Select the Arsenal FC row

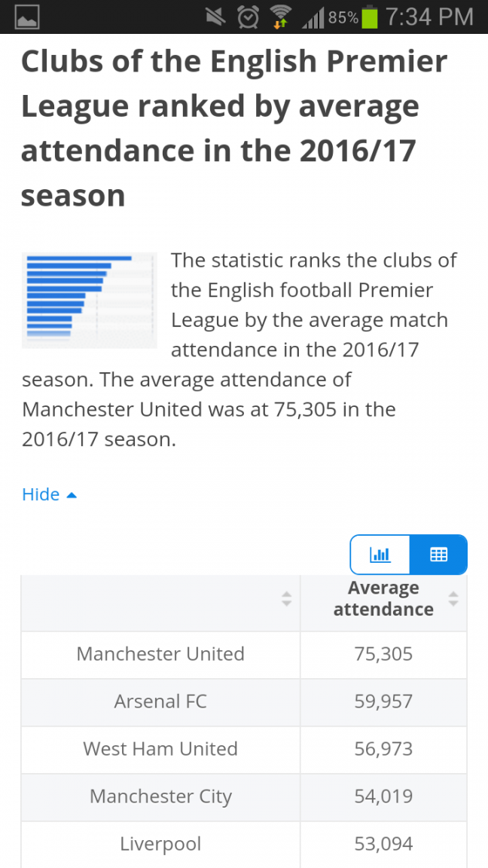tap(244, 702)
